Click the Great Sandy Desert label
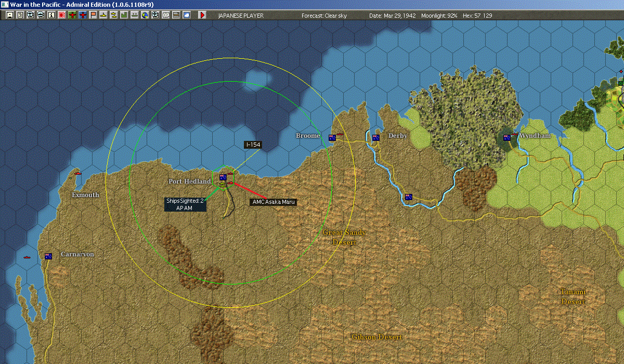This screenshot has height=364, width=624. (x=344, y=238)
